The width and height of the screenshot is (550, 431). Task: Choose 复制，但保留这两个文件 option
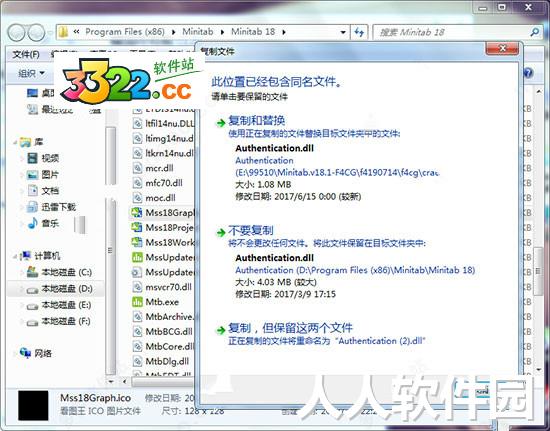point(290,328)
